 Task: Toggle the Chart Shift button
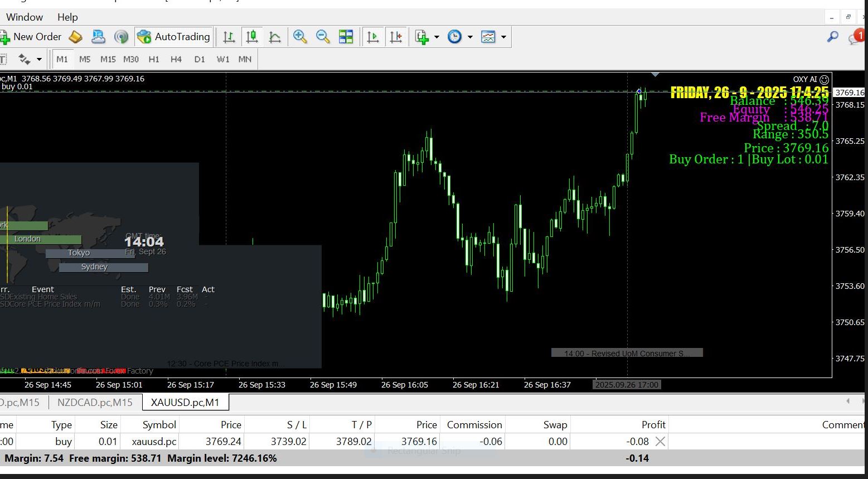[x=396, y=37]
